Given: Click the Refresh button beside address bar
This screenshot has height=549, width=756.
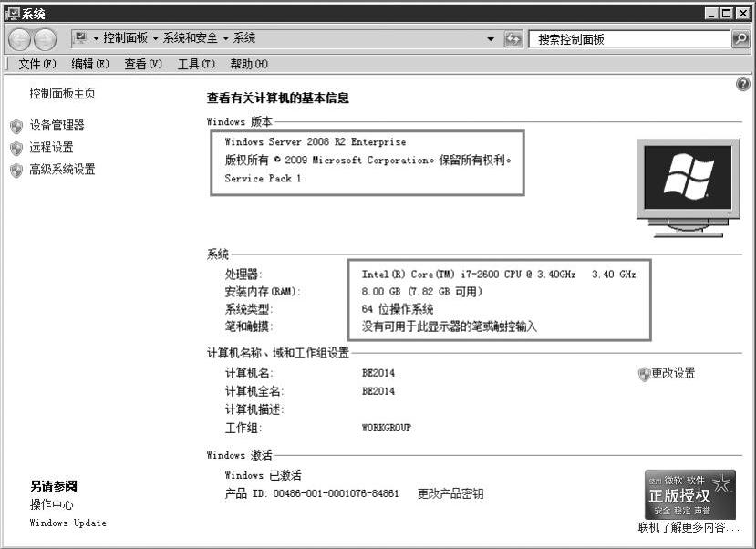Looking at the screenshot, I should 513,39.
